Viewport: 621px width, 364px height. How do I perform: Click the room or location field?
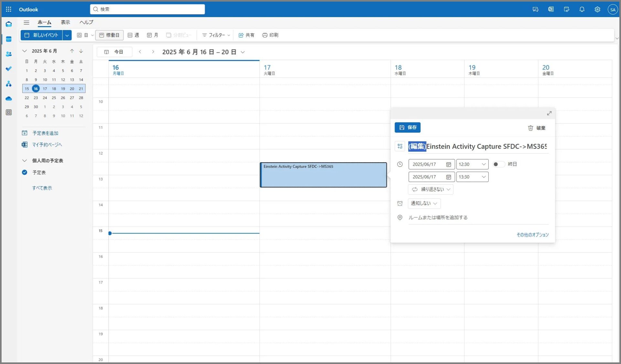pyautogui.click(x=478, y=218)
